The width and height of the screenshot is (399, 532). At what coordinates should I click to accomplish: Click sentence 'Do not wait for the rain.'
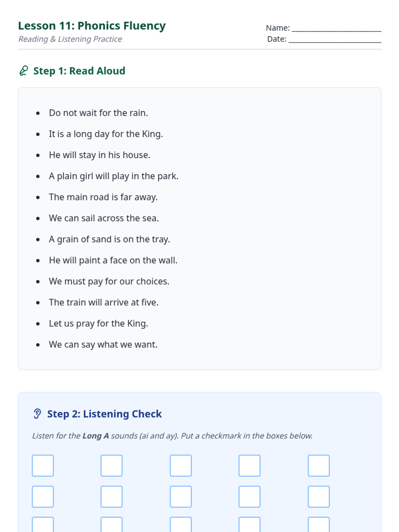[x=98, y=113]
